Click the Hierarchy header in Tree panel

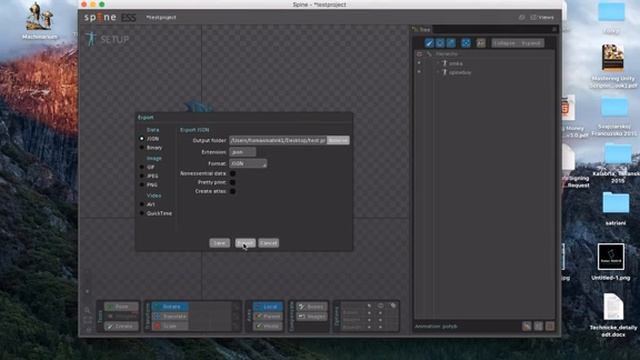tap(446, 54)
